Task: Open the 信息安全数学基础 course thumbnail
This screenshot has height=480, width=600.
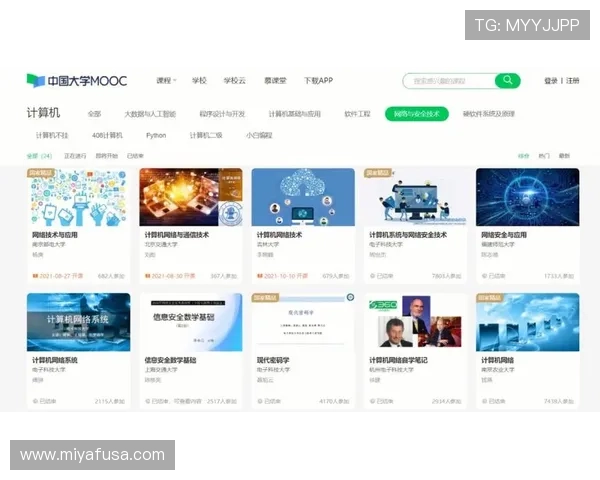Action: [190, 322]
